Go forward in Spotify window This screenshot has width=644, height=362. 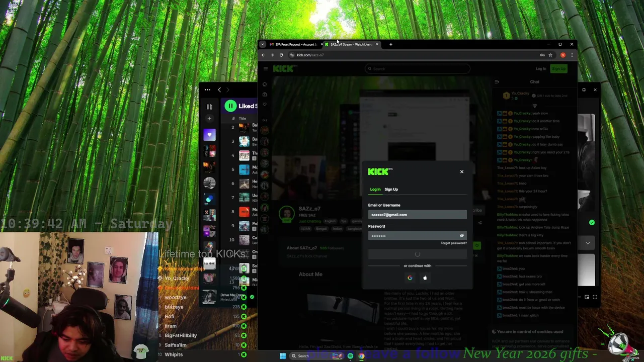[x=228, y=89]
